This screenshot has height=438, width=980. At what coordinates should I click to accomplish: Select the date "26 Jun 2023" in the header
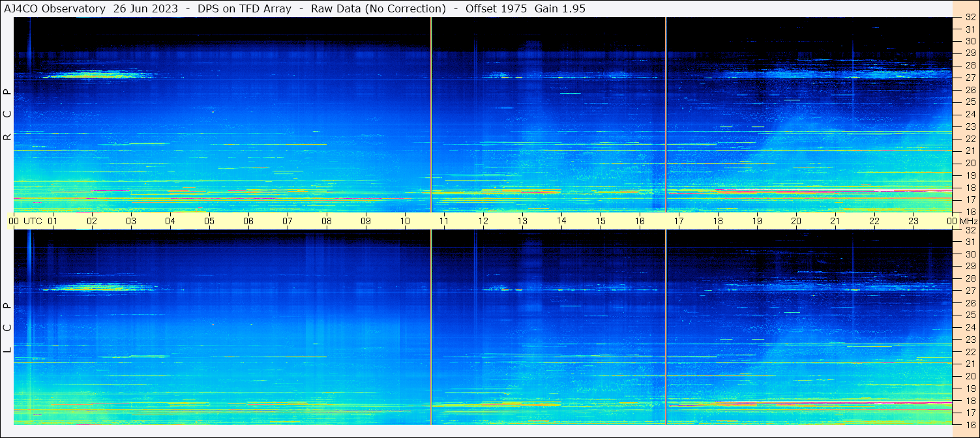144,8
